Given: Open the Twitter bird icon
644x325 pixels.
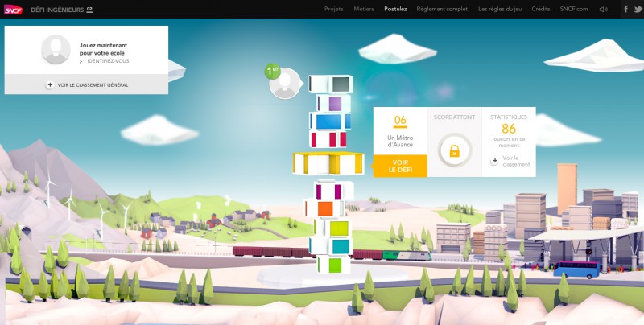Looking at the screenshot, I should click(x=638, y=9).
